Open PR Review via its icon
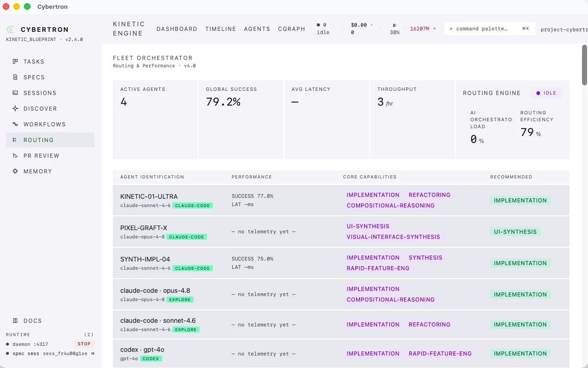The width and height of the screenshot is (588, 368). coord(15,155)
